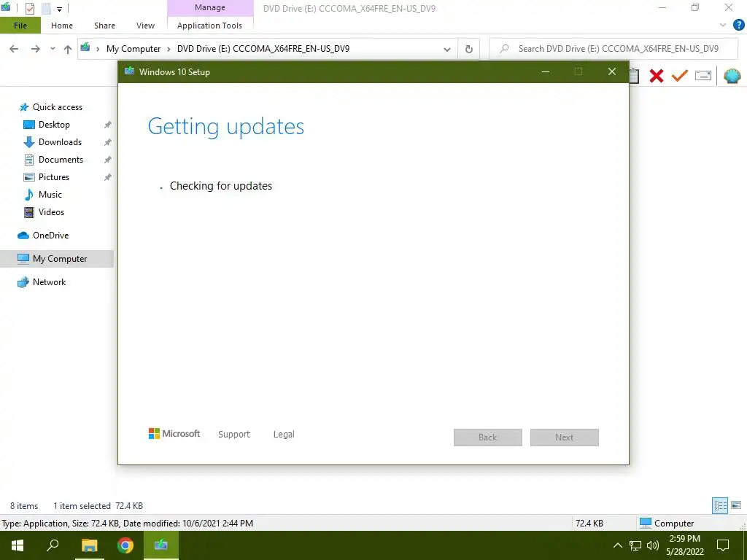Image resolution: width=747 pixels, height=560 pixels.
Task: Open Pictures in the navigation pane
Action: [x=53, y=177]
